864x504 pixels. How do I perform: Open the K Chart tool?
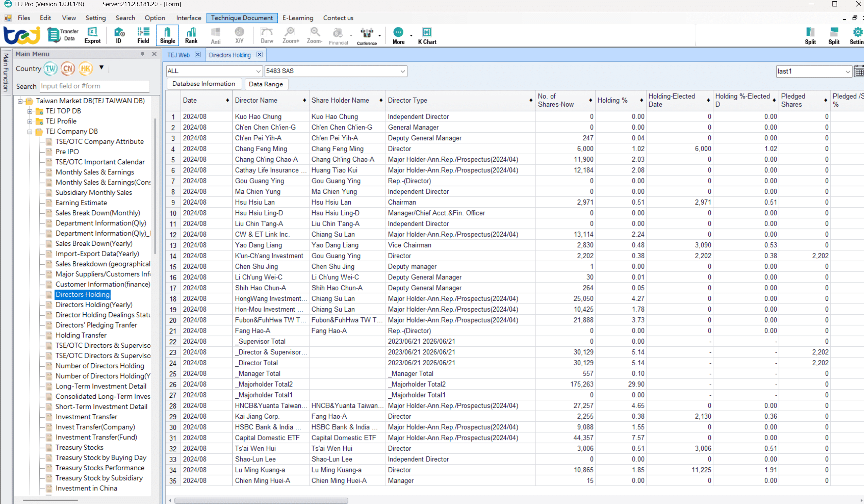427,35
